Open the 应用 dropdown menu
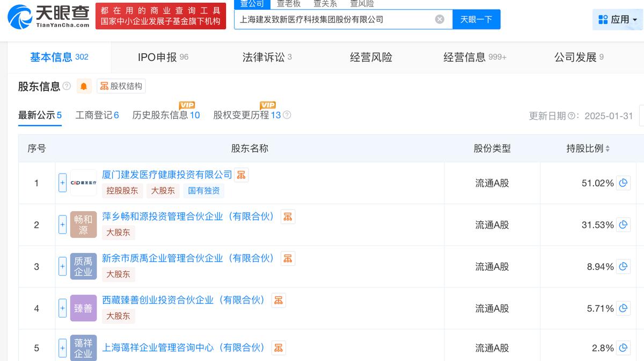Image resolution: width=644 pixels, height=361 pixels. (618, 19)
